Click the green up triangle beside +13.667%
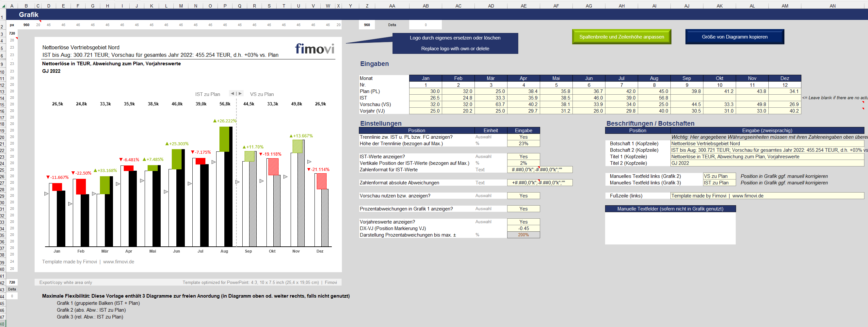The height and width of the screenshot is (327, 868). [x=291, y=136]
